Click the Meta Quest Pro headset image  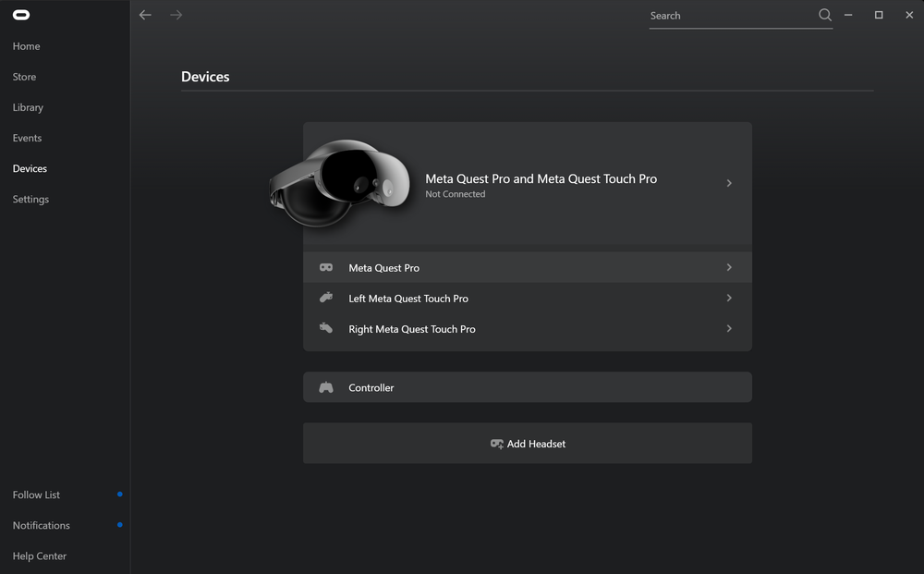point(340,183)
